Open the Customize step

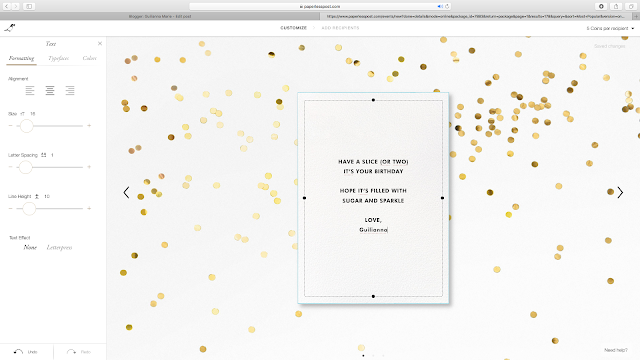pos(293,28)
